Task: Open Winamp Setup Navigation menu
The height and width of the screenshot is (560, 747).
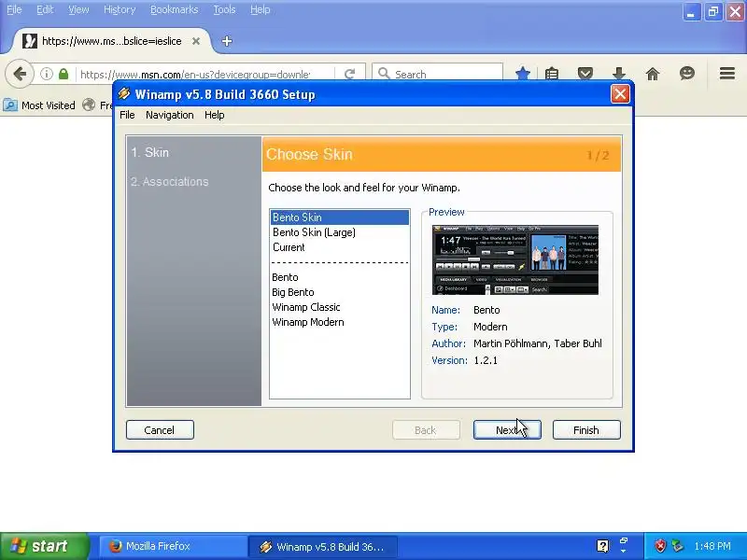Action: point(170,115)
